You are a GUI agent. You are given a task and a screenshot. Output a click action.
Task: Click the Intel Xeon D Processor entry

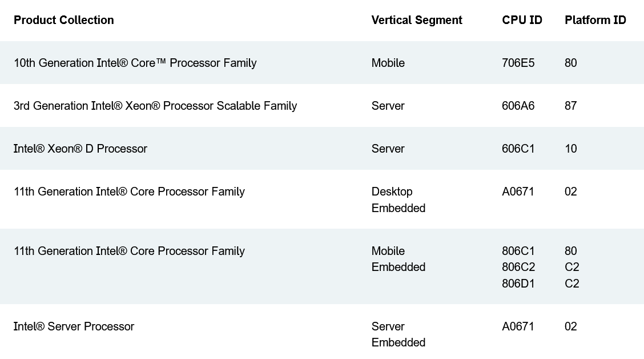point(80,149)
